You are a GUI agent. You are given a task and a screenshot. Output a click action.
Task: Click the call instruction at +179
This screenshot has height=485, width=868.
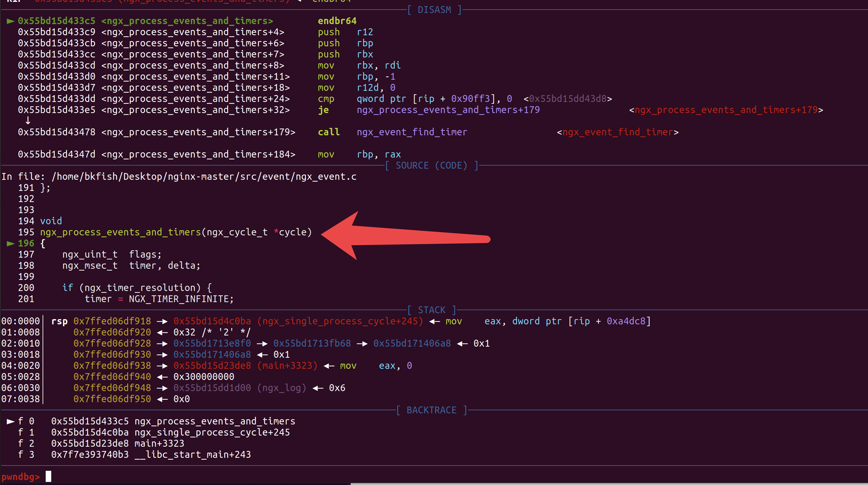[328, 132]
